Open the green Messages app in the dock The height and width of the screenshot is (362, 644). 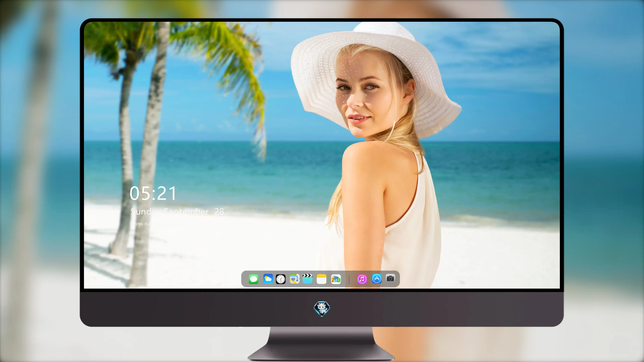(x=254, y=279)
